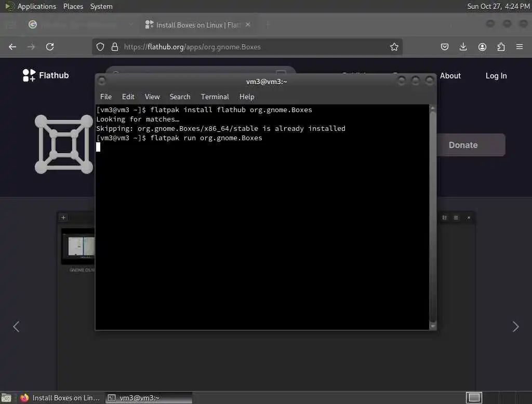532x404 pixels.
Task: Open the Places menu in top panel
Action: point(73,6)
